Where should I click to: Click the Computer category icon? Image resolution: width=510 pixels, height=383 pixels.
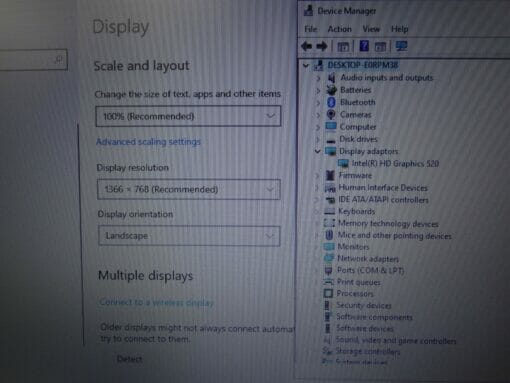[x=331, y=127]
